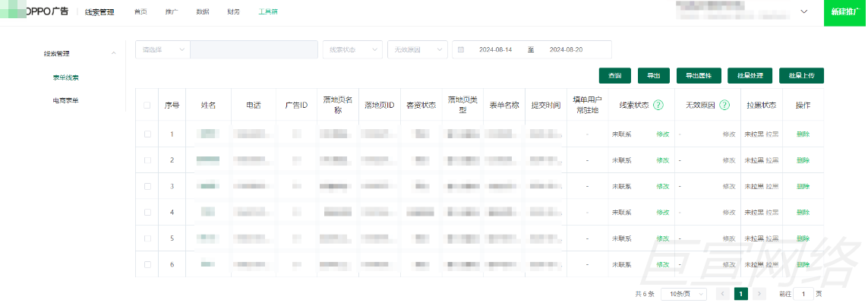This screenshot has height=303, width=868.
Task: Click the 导出属性 button
Action: [x=699, y=76]
